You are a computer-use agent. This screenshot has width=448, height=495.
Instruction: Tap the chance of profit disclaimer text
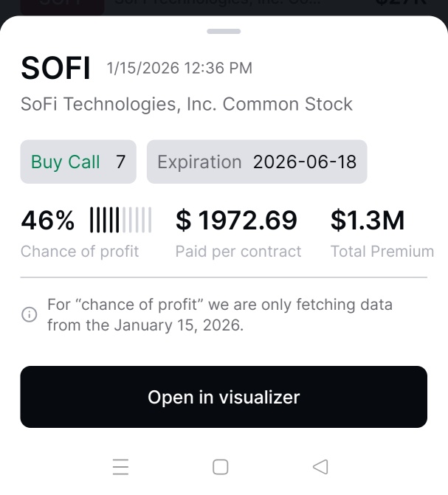tap(220, 315)
